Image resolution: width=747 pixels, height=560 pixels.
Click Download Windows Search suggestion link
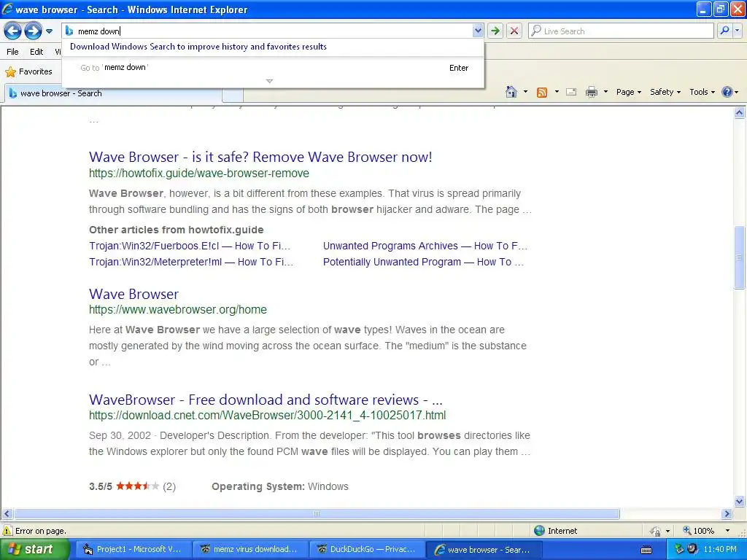[198, 47]
